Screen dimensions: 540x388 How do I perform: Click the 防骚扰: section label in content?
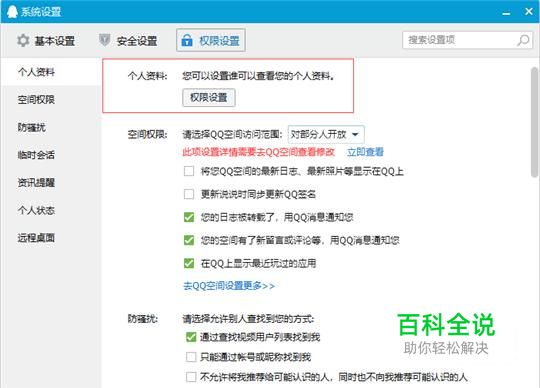tap(143, 319)
